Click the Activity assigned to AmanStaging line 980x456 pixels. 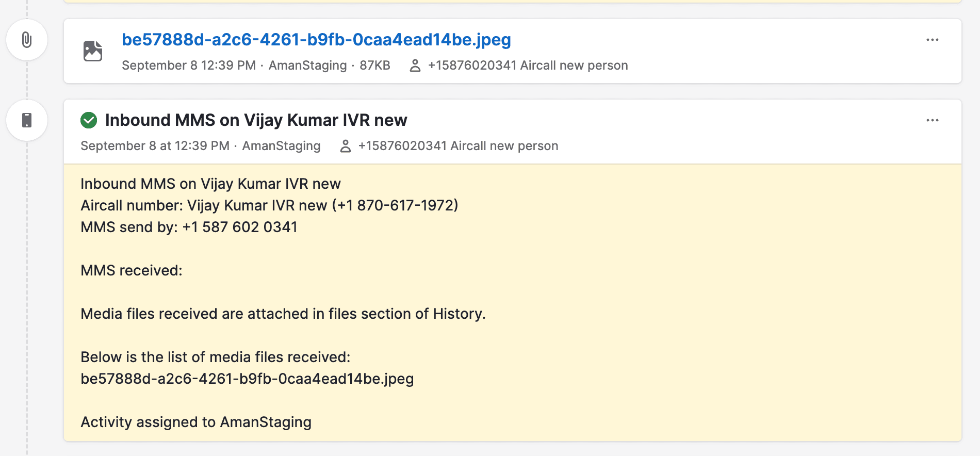click(x=196, y=422)
